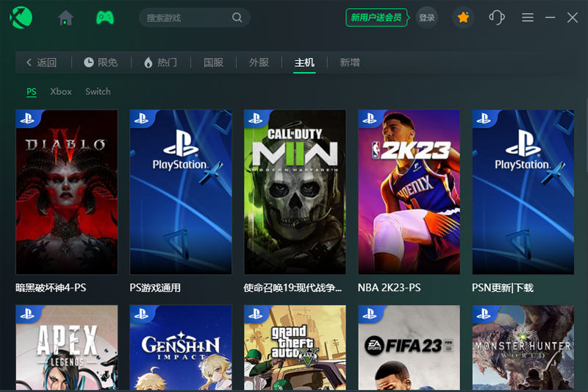Image resolution: width=588 pixels, height=392 pixels.
Task: Click in the 搜索游戏 search field
Action: [194, 18]
